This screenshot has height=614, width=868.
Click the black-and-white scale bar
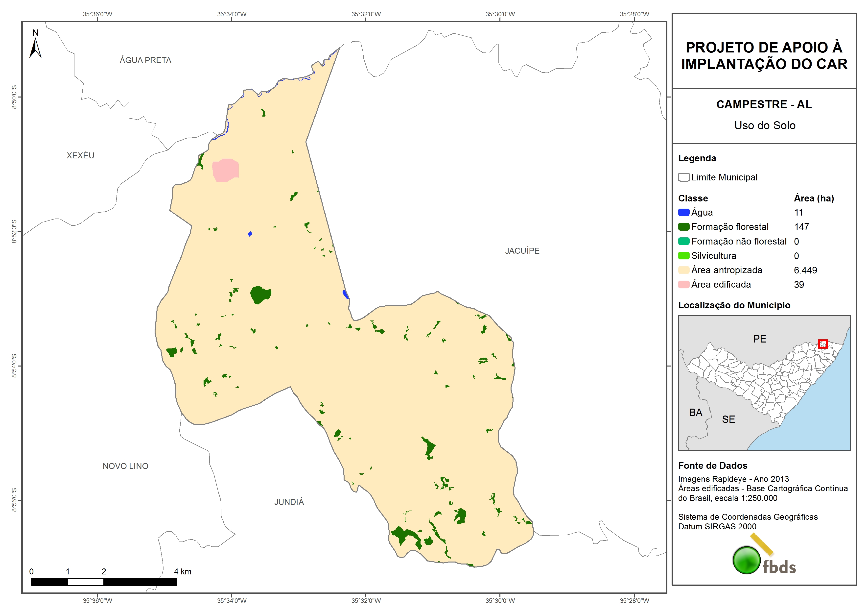pos(104,582)
